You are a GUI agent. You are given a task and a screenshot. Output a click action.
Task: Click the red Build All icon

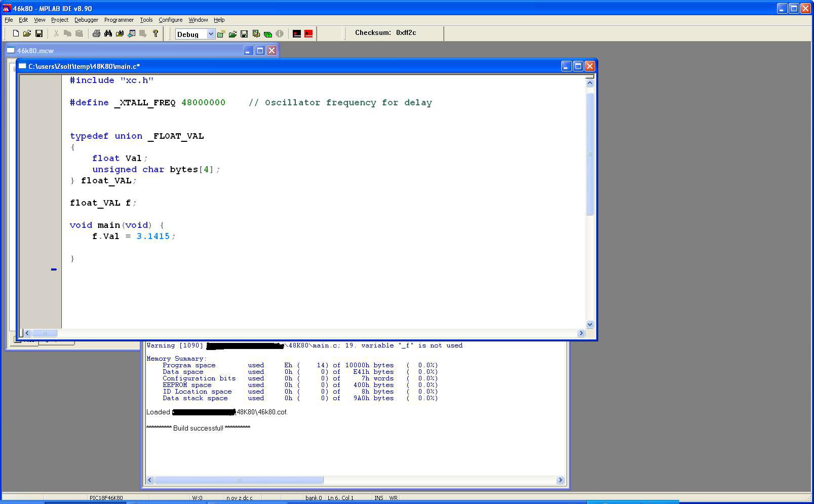click(x=308, y=34)
